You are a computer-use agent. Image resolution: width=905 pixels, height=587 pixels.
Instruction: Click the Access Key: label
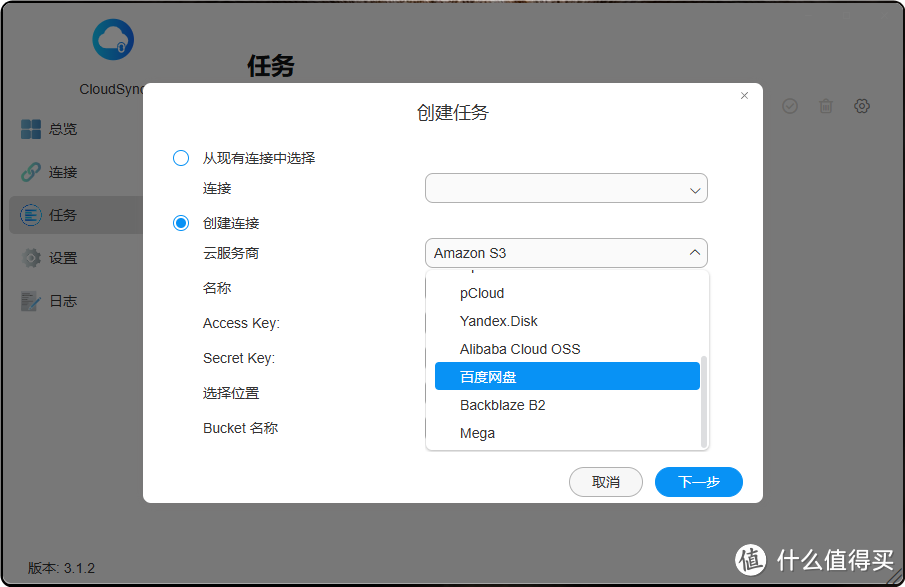(241, 323)
